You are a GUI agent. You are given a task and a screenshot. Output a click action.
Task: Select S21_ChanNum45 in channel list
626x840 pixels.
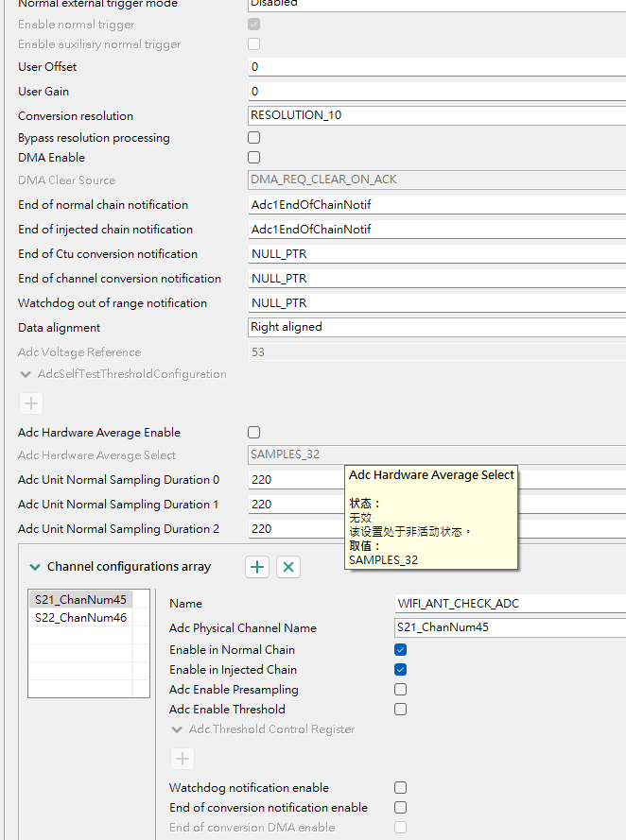point(80,599)
